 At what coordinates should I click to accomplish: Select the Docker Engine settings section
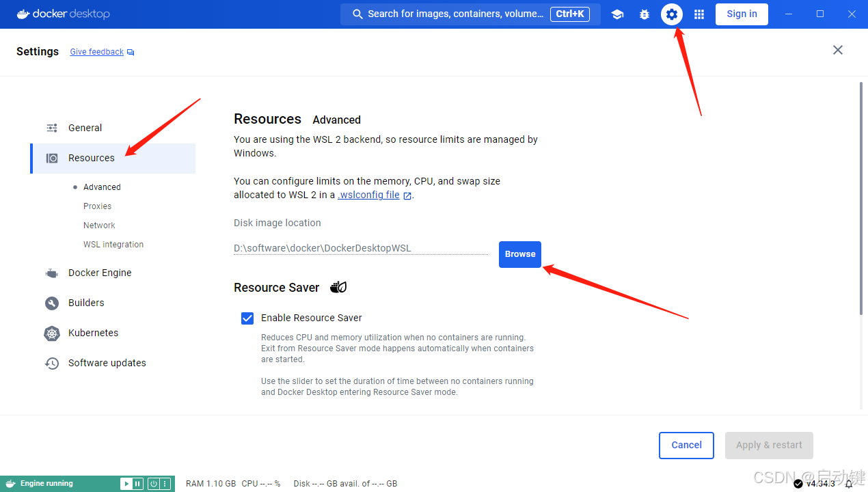pyautogui.click(x=113, y=273)
